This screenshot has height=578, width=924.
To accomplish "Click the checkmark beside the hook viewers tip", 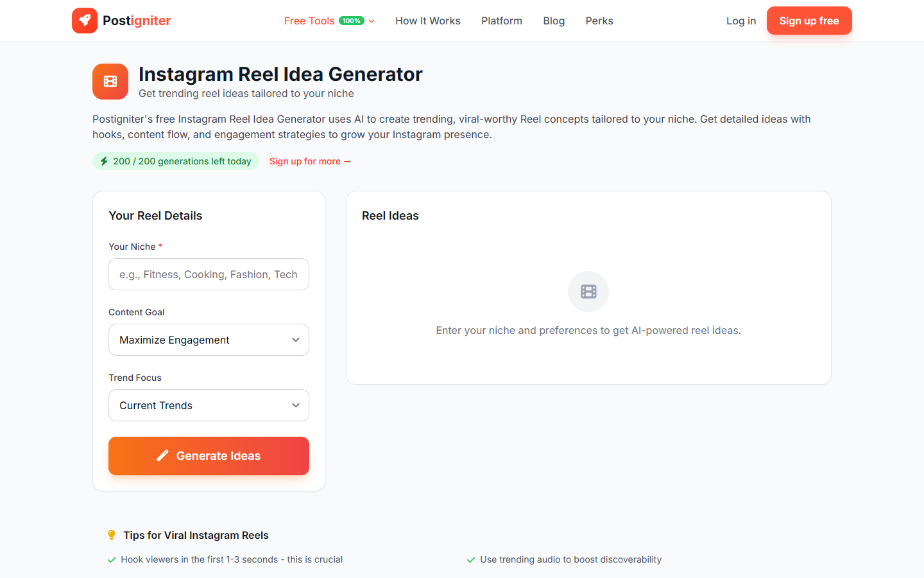I will pyautogui.click(x=112, y=559).
